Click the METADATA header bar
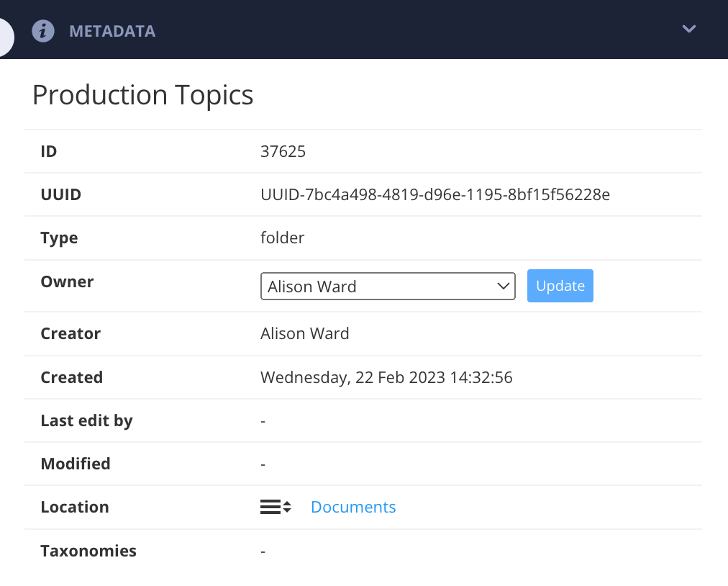This screenshot has height=586, width=728. pyautogui.click(x=360, y=30)
